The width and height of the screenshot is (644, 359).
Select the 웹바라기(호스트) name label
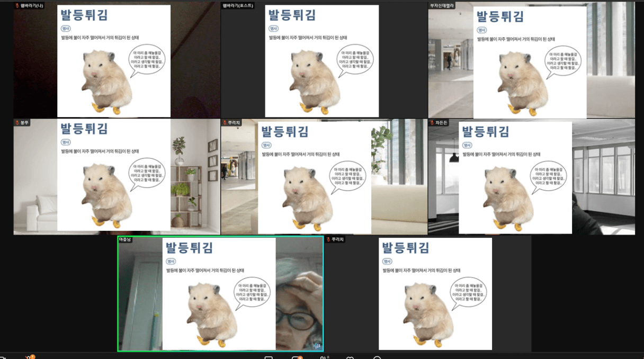(238, 5)
